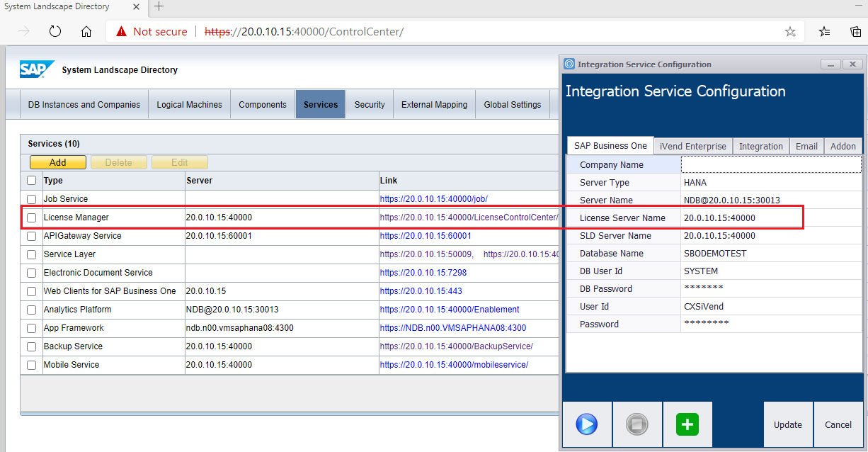Open the External Mapping tab

point(434,104)
